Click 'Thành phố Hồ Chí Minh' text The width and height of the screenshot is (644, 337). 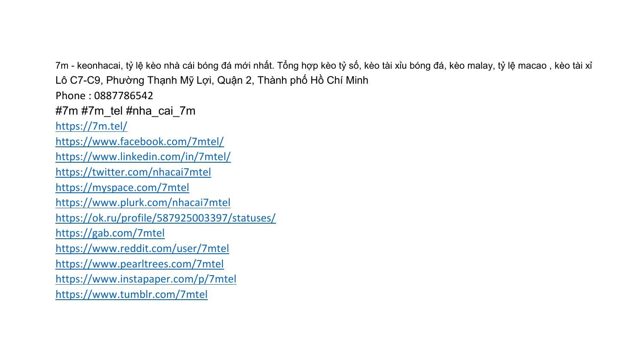(x=313, y=80)
